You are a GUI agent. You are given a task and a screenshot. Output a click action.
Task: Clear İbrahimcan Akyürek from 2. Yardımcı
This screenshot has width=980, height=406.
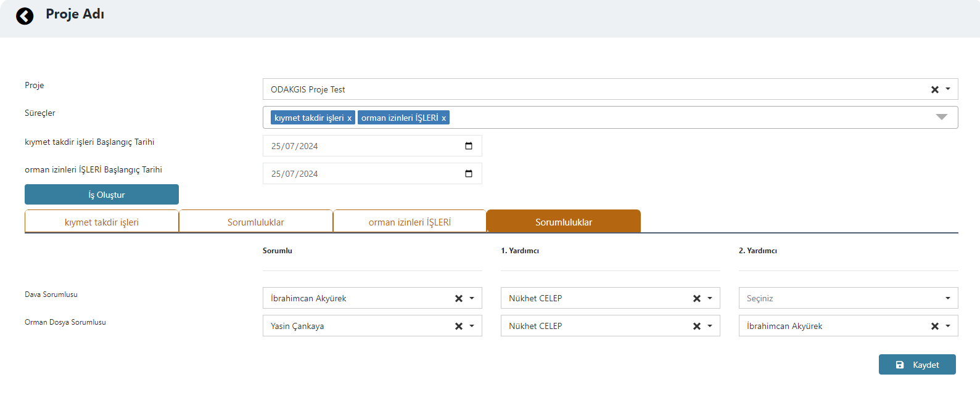934,326
